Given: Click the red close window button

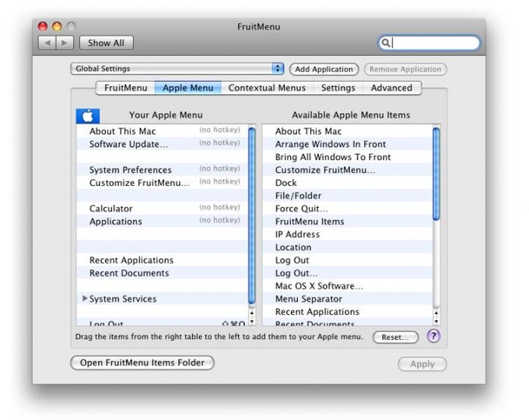Looking at the screenshot, I should click(43, 26).
